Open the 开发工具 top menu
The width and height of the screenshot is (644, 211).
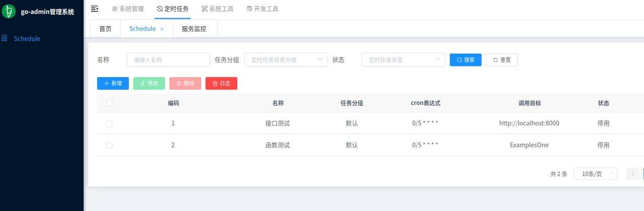tap(263, 9)
